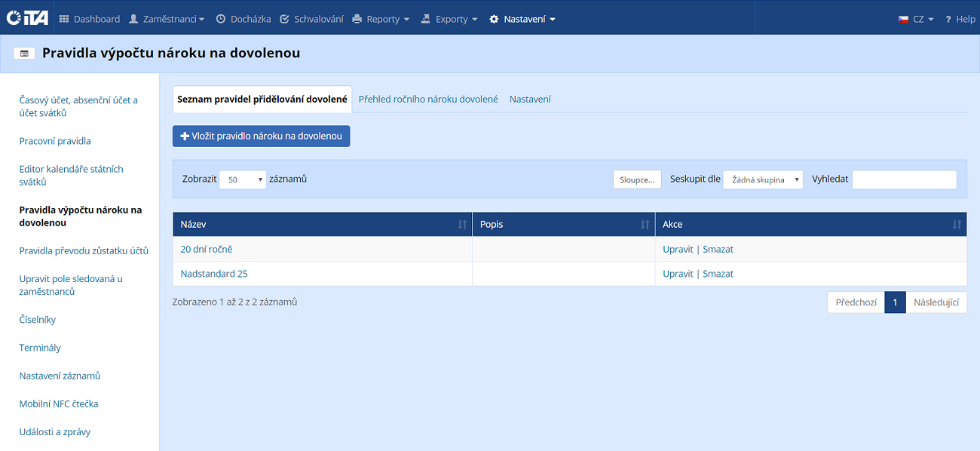The width and height of the screenshot is (980, 451).
Task: Open the Reporty dropdown menu
Action: (381, 19)
